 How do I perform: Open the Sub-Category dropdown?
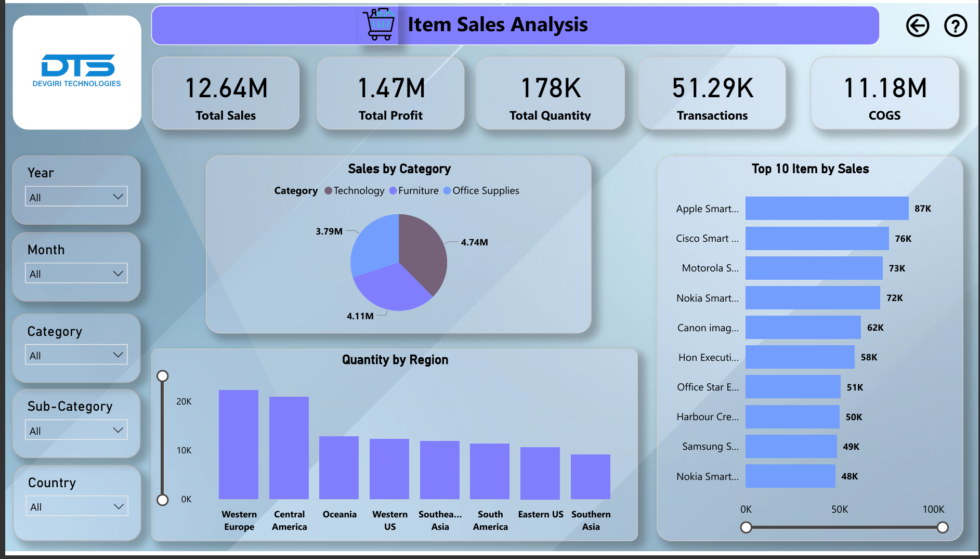(76, 431)
